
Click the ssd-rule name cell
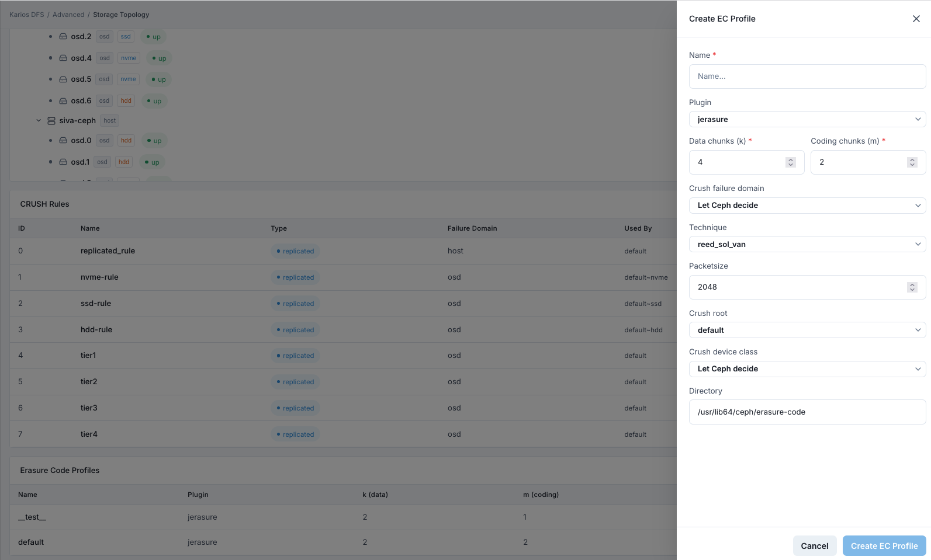(x=96, y=304)
